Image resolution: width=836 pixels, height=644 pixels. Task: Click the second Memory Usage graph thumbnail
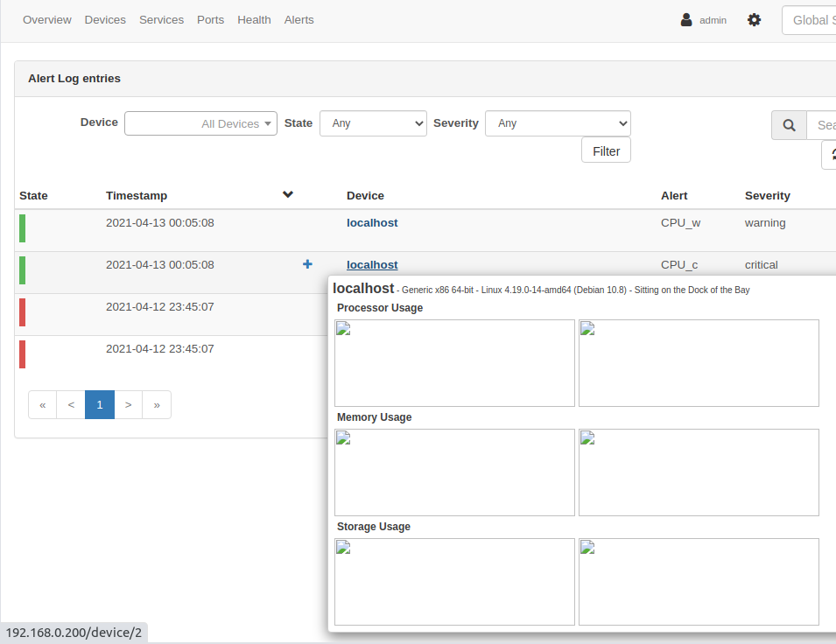pos(699,472)
